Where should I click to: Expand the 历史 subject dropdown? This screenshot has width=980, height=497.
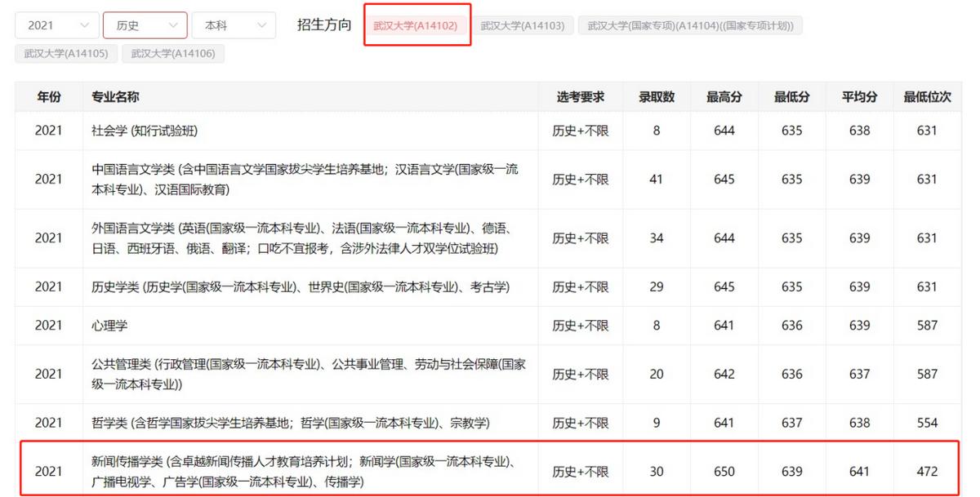[x=145, y=24]
